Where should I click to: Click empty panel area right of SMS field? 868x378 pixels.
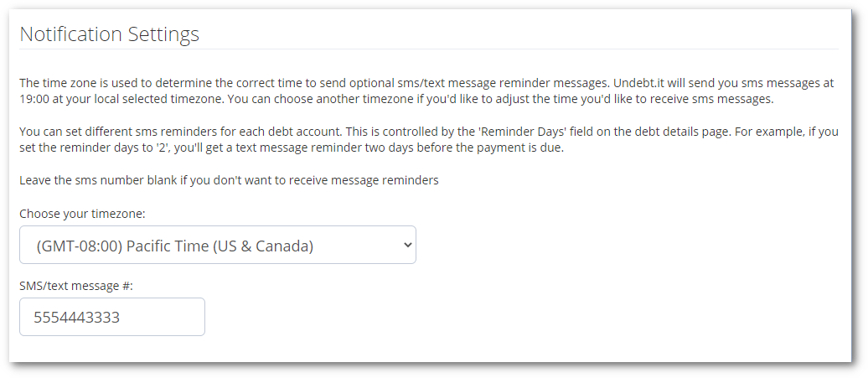click(x=526, y=317)
